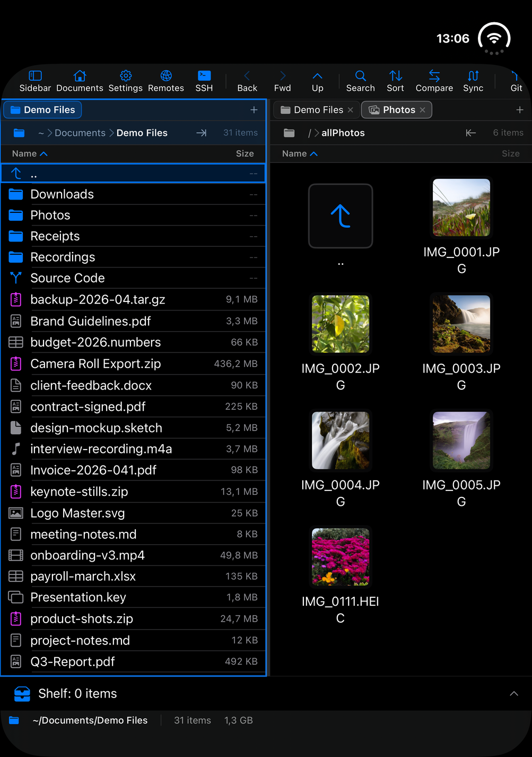
Task: Open Remotes globe icon
Action: tap(166, 81)
